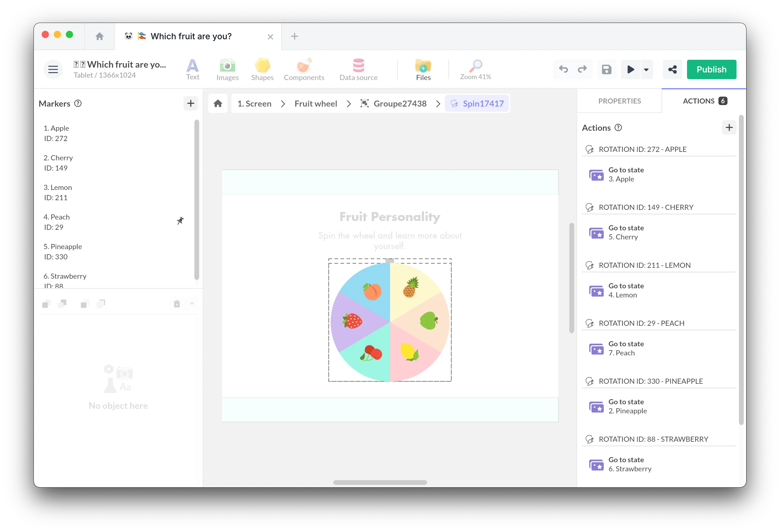Open the Shapes panel
Viewport: 780px width, 532px height.
(262, 69)
